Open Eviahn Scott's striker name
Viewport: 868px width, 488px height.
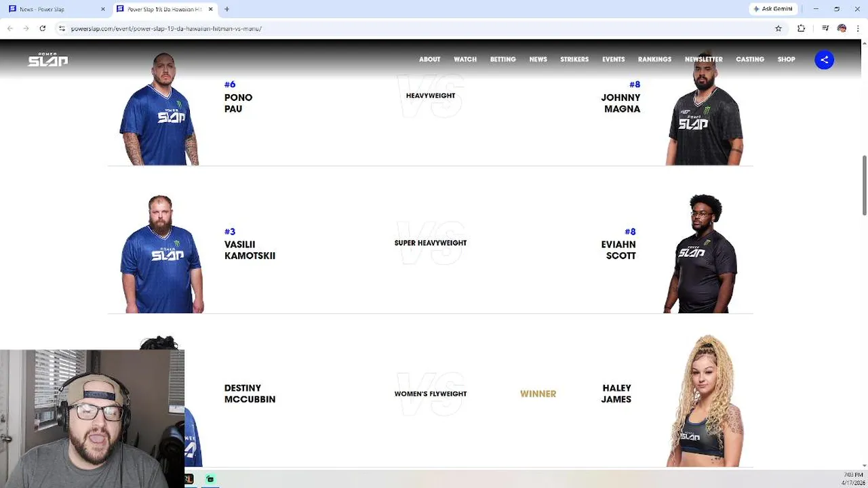point(618,250)
